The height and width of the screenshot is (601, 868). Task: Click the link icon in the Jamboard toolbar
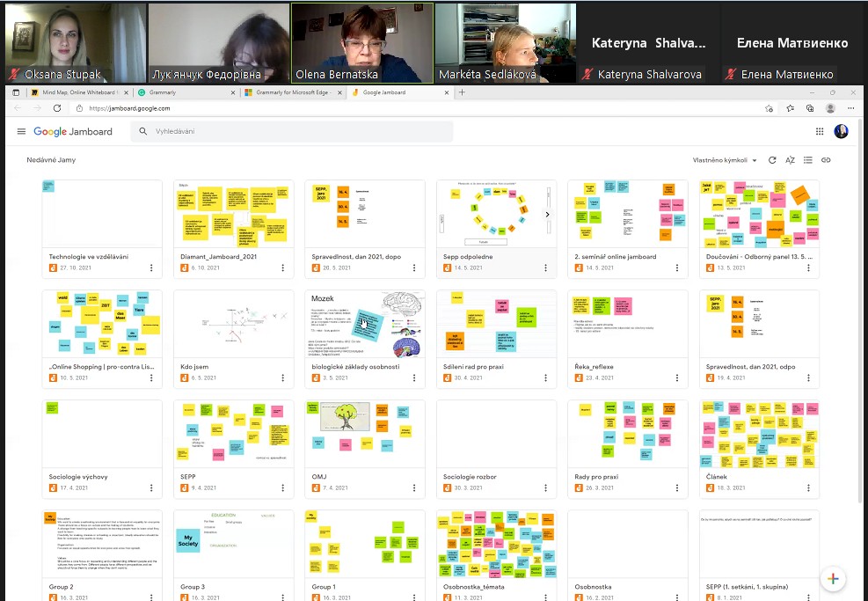pyautogui.click(x=826, y=160)
